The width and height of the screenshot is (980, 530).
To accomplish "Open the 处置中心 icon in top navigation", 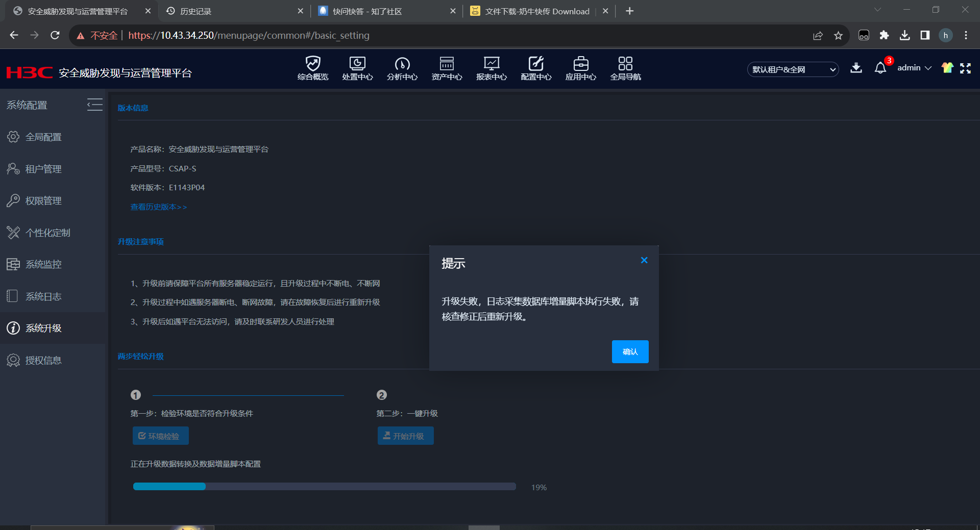I will tap(357, 64).
